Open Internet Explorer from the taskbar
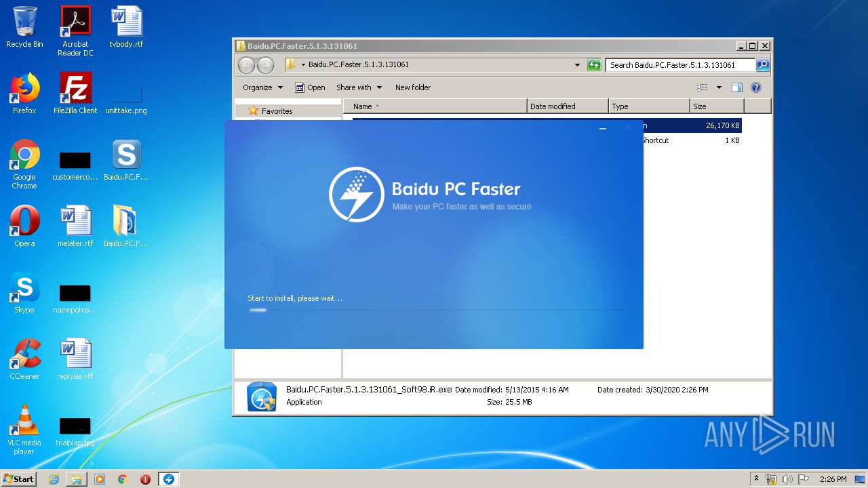 tap(54, 479)
